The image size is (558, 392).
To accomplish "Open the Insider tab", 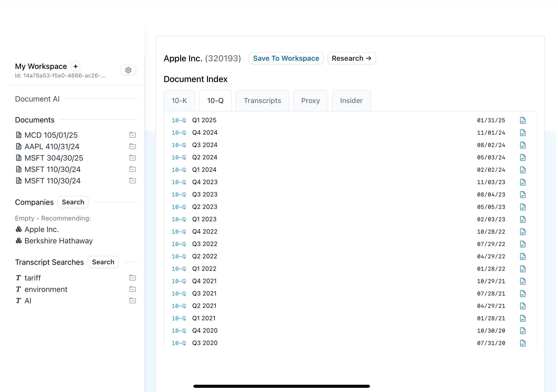I will (x=351, y=101).
